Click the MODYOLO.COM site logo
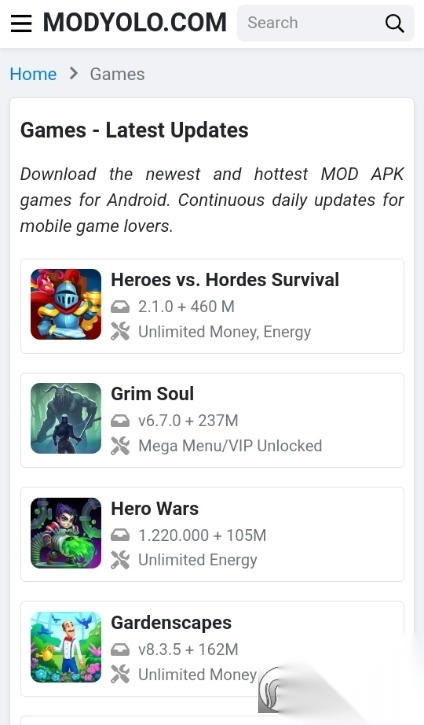Image resolution: width=424 pixels, height=725 pixels. tap(135, 22)
